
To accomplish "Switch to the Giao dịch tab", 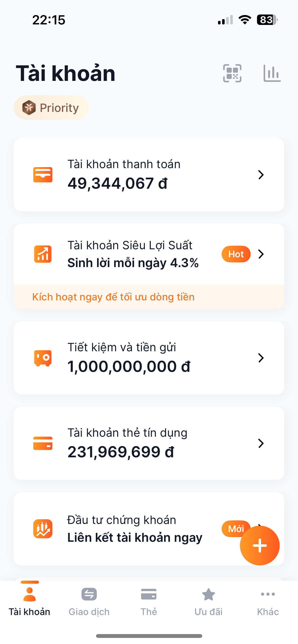I will [x=89, y=601].
